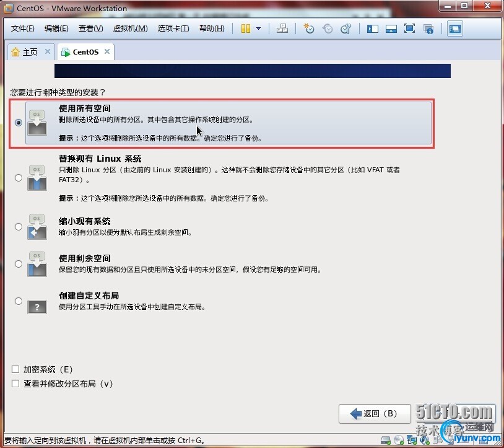This screenshot has height=448, width=504.
Task: Click the 使用所有空间 disk icon
Action: coord(37,123)
